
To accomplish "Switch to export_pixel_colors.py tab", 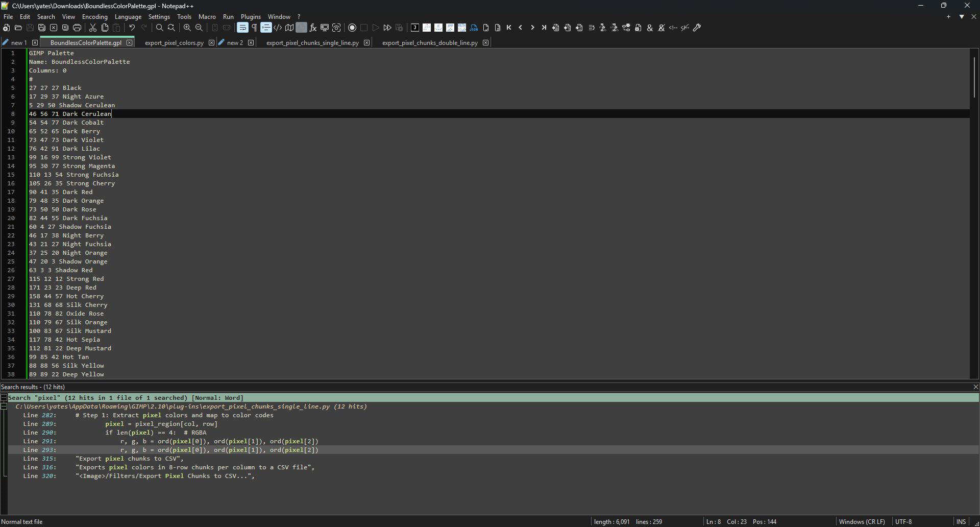I will 174,43.
